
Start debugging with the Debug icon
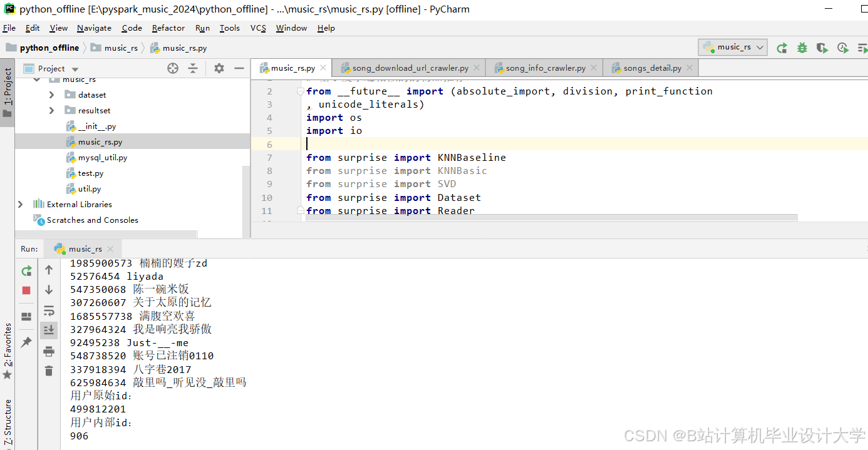(802, 48)
